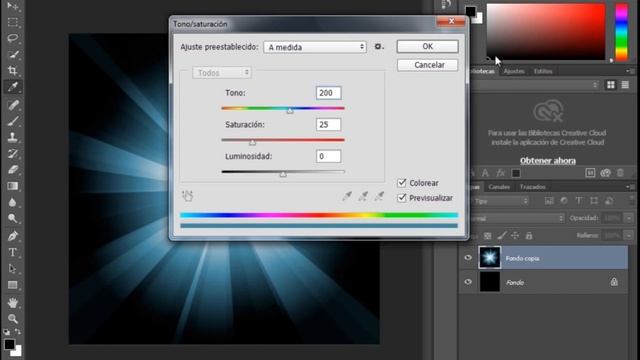Click the lock position icon in Layers panel
The image size is (640, 360).
515,236
